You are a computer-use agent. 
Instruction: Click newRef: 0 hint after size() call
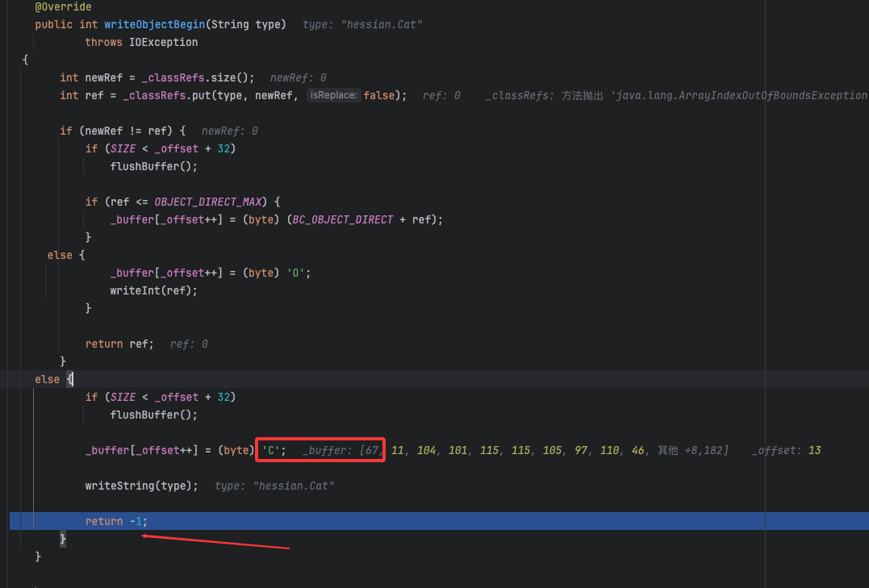(299, 77)
